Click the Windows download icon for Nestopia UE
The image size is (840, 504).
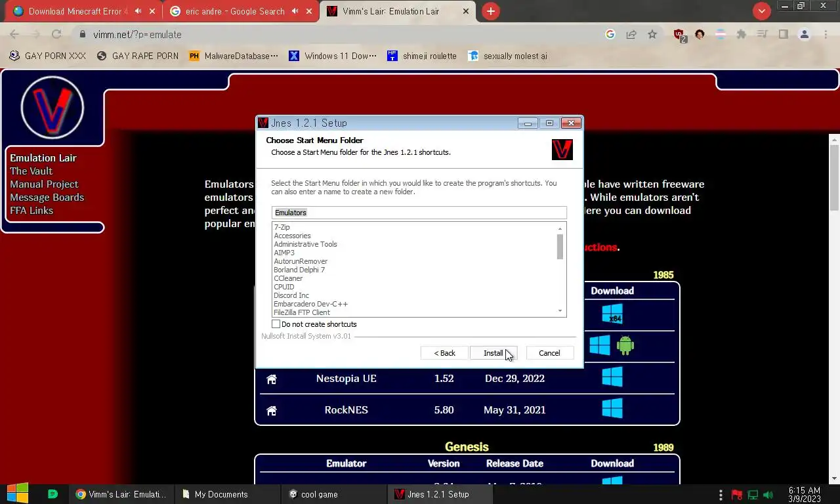(612, 377)
